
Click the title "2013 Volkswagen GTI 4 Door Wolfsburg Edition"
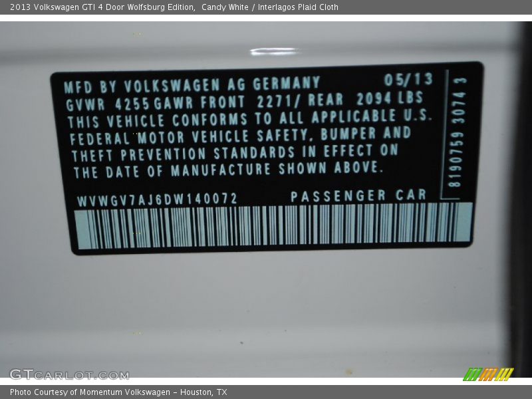(102, 7)
